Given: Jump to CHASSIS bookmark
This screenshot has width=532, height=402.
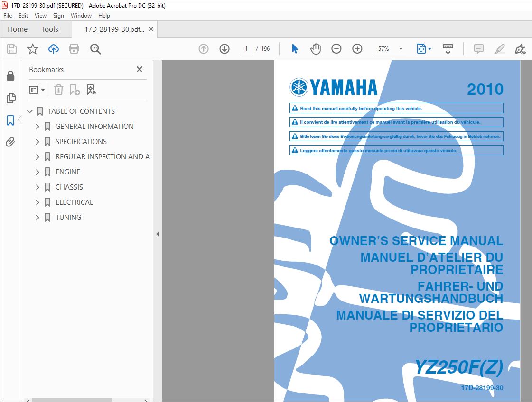Looking at the screenshot, I should pyautogui.click(x=69, y=187).
